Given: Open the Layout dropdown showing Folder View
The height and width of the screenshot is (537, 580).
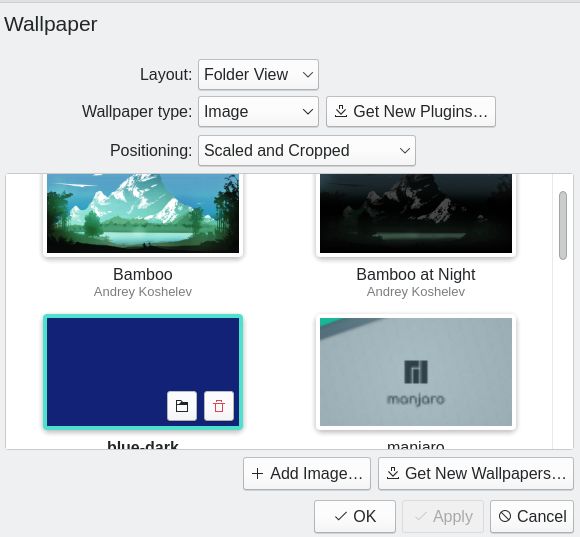Looking at the screenshot, I should click(258, 74).
